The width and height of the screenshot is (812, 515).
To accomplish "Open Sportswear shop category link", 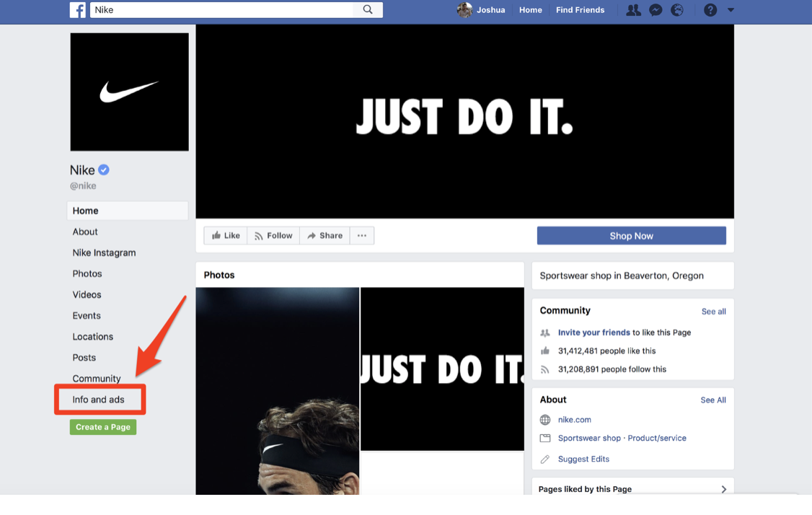I will (x=589, y=439).
